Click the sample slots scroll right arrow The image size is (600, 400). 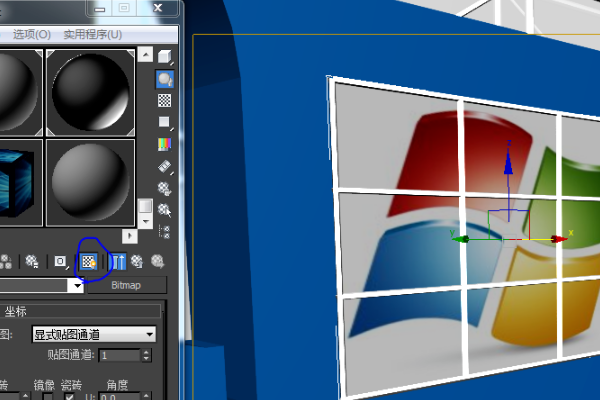pyautogui.click(x=130, y=236)
